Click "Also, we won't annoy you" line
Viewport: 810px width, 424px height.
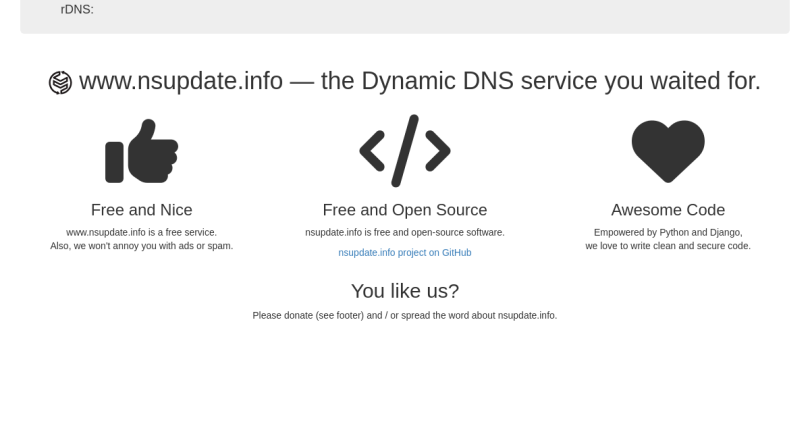tap(142, 246)
